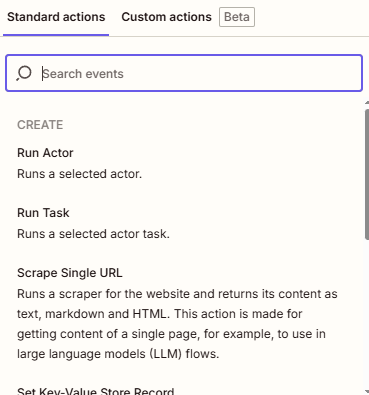This screenshot has width=369, height=395.
Task: Click the vertical scrollbar thumb
Action: coord(367,174)
